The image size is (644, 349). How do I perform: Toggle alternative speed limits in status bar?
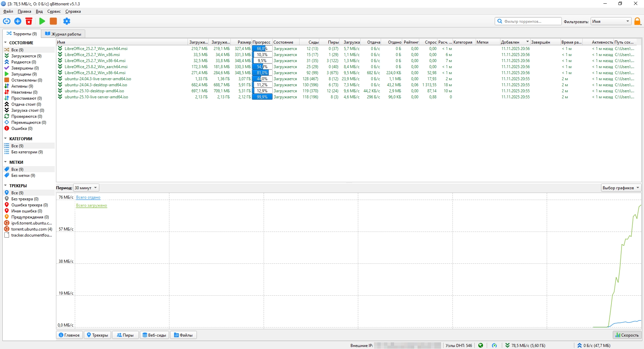[x=494, y=345]
